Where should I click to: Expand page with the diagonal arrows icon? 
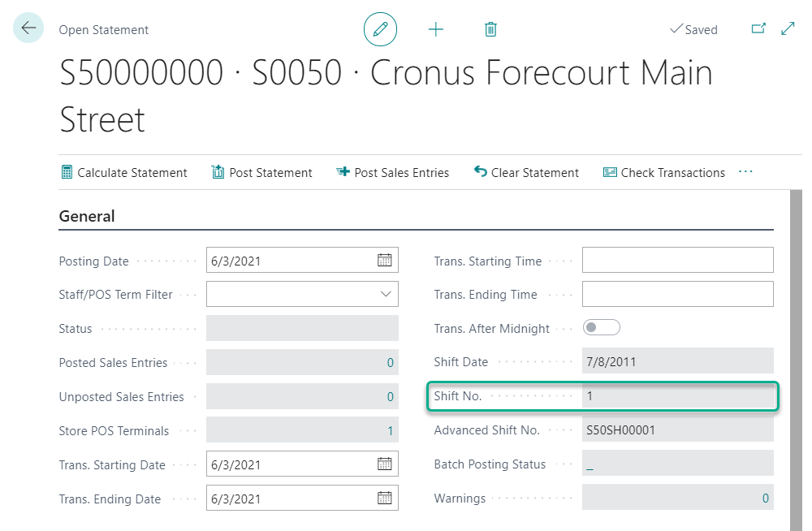[788, 28]
